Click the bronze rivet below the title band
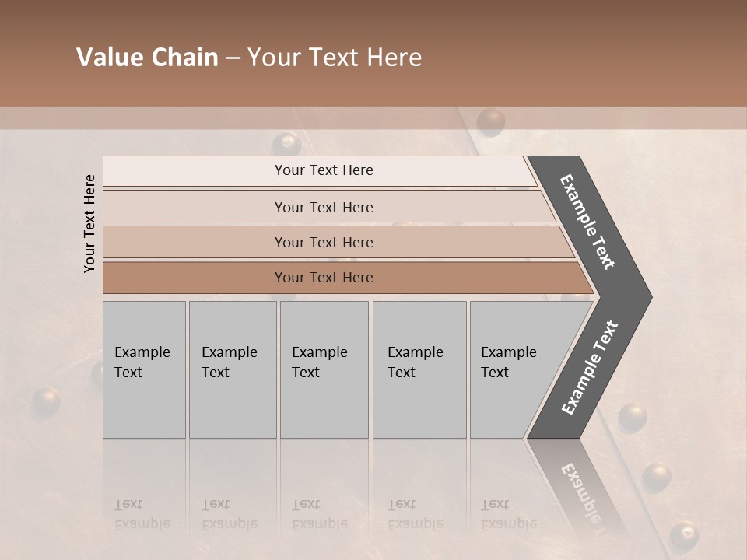Screen dimensions: 747x560 [x=491, y=122]
